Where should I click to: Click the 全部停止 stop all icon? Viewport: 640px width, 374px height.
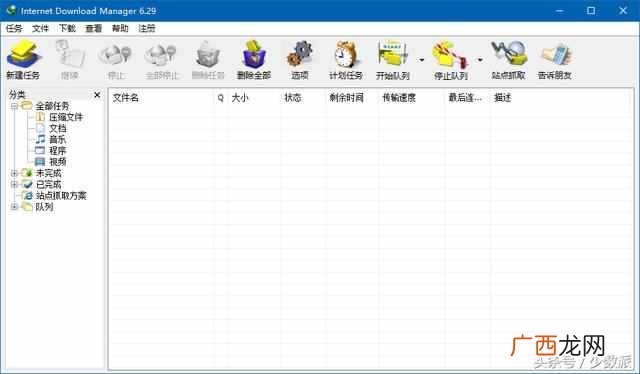[x=162, y=60]
